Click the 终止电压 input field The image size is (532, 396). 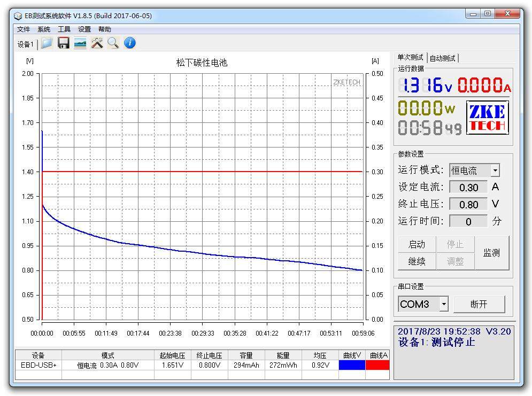point(468,204)
